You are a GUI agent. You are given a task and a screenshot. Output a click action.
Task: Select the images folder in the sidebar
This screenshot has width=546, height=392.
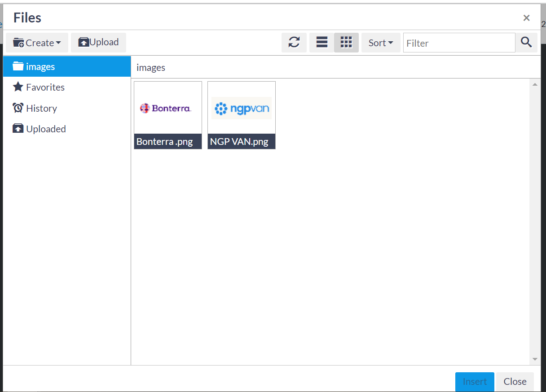[40, 66]
